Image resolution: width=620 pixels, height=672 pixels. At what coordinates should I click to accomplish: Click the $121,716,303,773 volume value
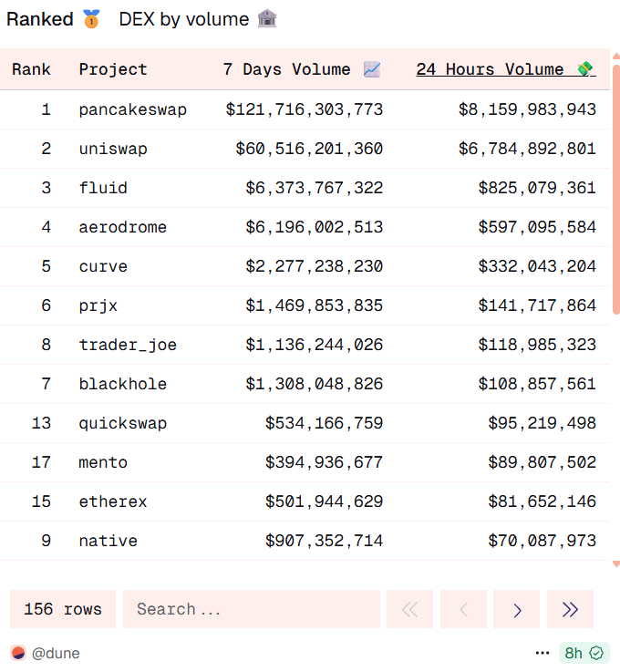(305, 109)
